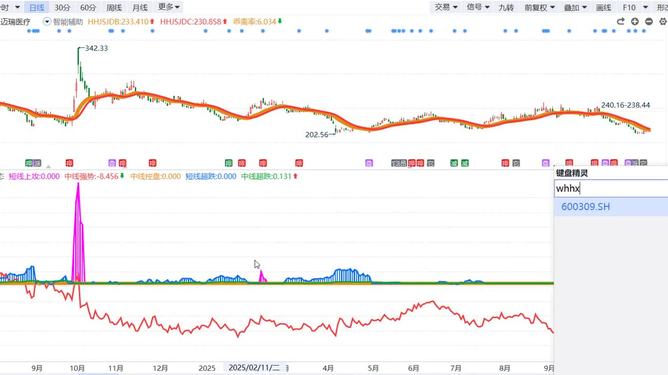Expand the 更多 periods dropdown
The height and width of the screenshot is (375, 668).
coord(169,7)
